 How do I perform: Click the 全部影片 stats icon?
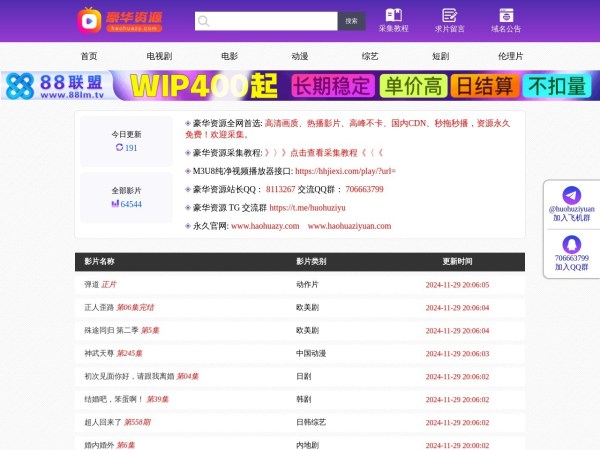click(x=115, y=204)
